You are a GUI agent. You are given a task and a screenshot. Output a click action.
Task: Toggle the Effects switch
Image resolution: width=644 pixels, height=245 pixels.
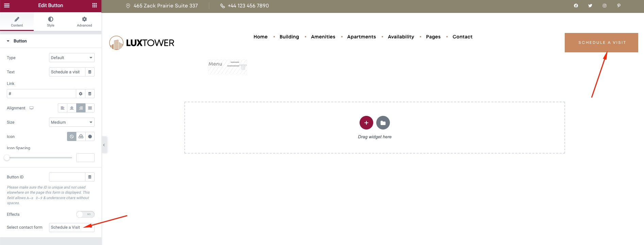tap(85, 214)
